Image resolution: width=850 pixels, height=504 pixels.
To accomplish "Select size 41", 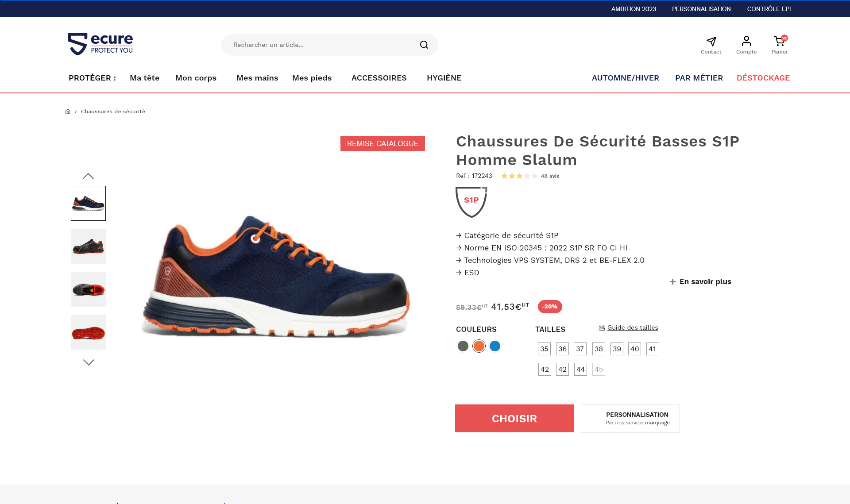I will (653, 349).
